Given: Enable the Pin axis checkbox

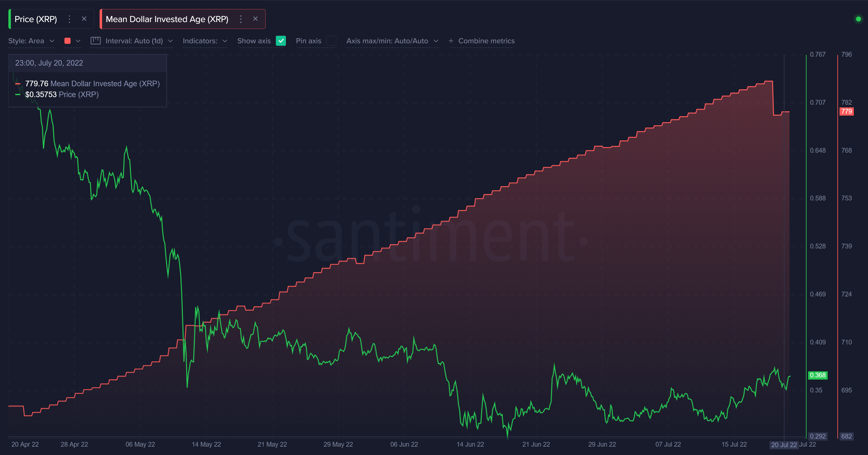Looking at the screenshot, I should pos(331,41).
